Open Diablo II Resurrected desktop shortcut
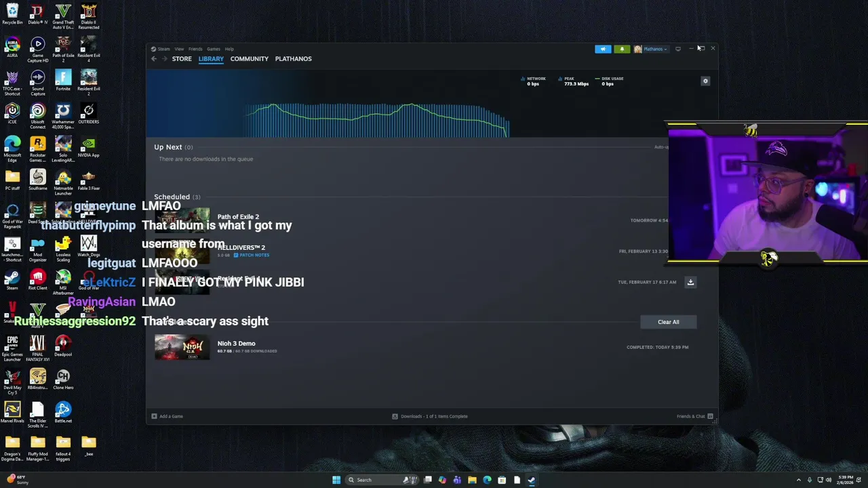The height and width of the screenshot is (488, 868). pyautogui.click(x=88, y=17)
